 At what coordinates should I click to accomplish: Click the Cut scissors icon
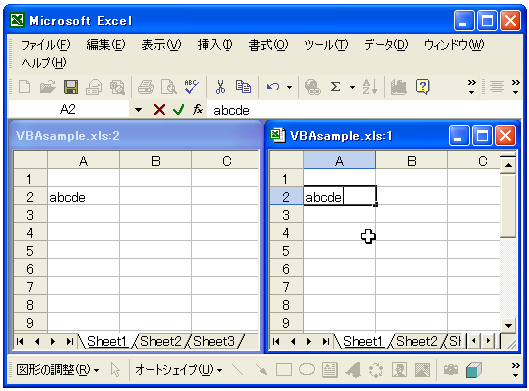point(220,87)
